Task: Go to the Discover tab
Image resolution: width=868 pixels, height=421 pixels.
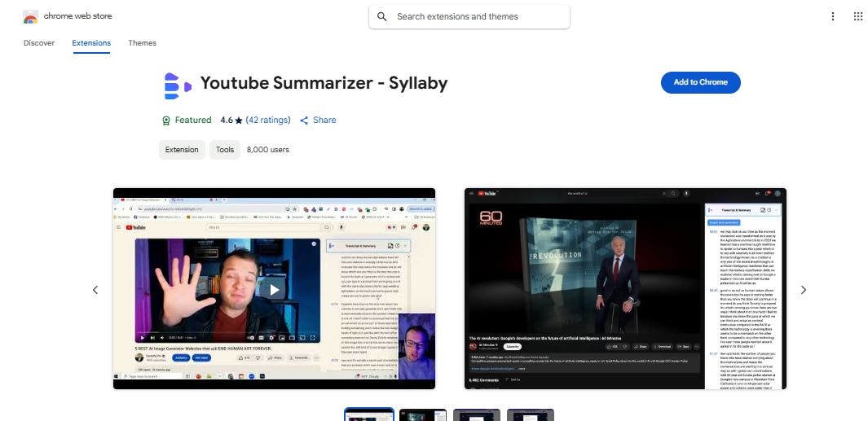Action: click(x=39, y=43)
